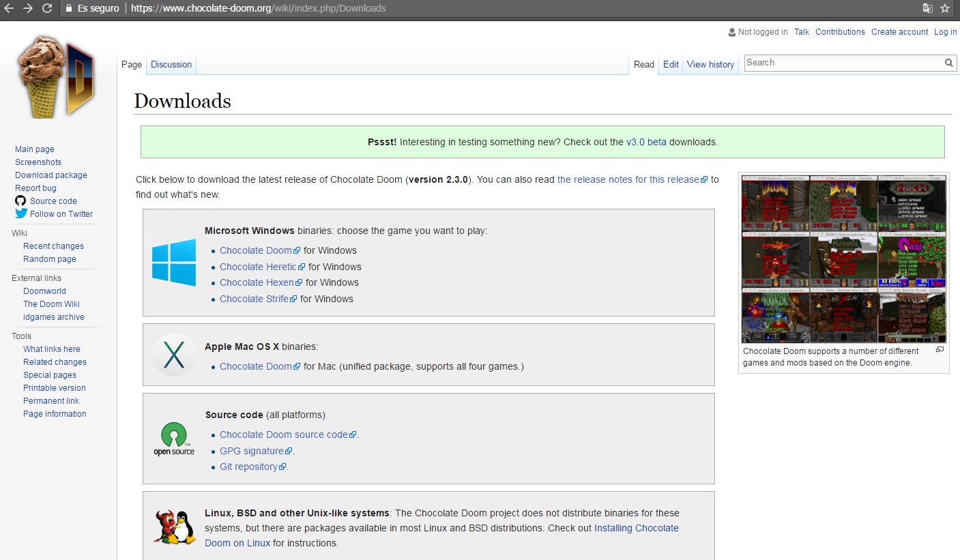Screen dimensions: 960x560
Task: Select the Read tab
Action: tap(644, 64)
